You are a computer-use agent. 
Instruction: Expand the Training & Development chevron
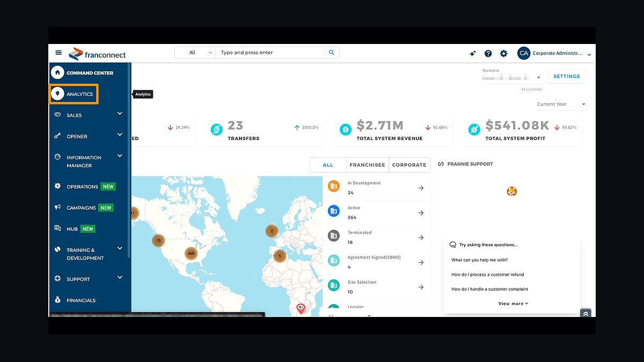120,248
